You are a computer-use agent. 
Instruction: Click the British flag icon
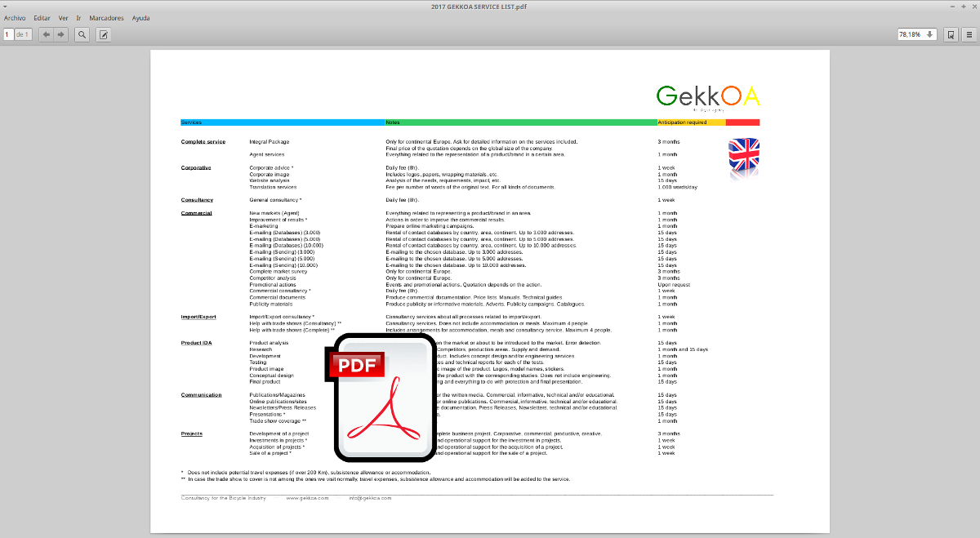pyautogui.click(x=743, y=155)
